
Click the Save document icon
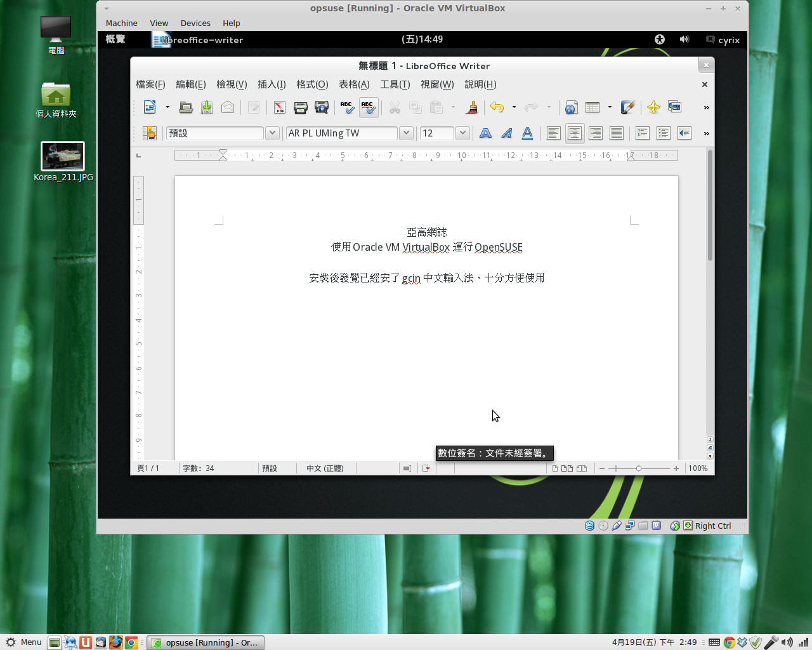pyautogui.click(x=207, y=107)
